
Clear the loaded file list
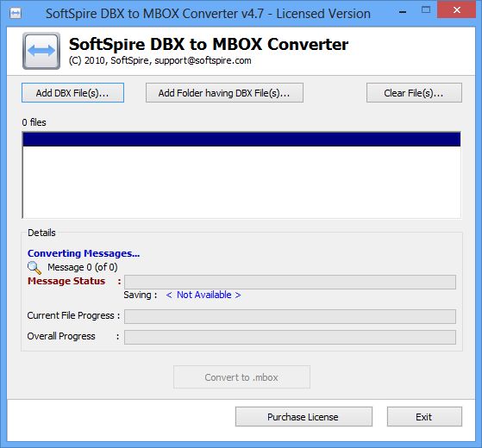tap(414, 93)
